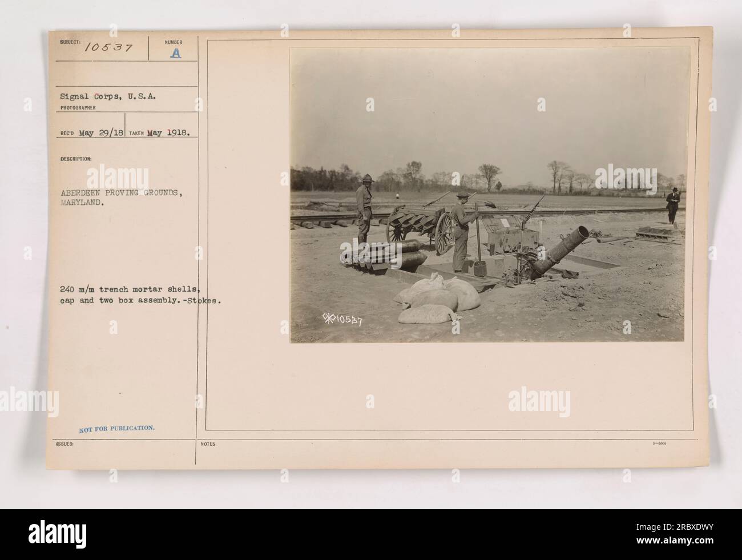742x560 pixels.
Task: Click the 240 m/m trench mortar caption
Action: point(128,289)
